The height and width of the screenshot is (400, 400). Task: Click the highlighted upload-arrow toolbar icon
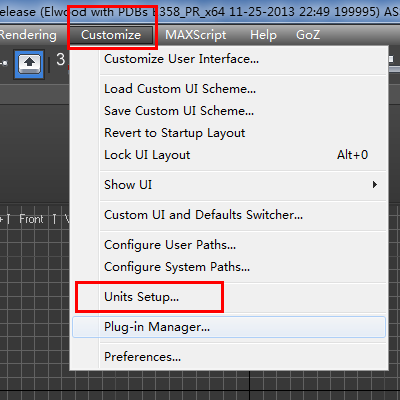pyautogui.click(x=29, y=64)
